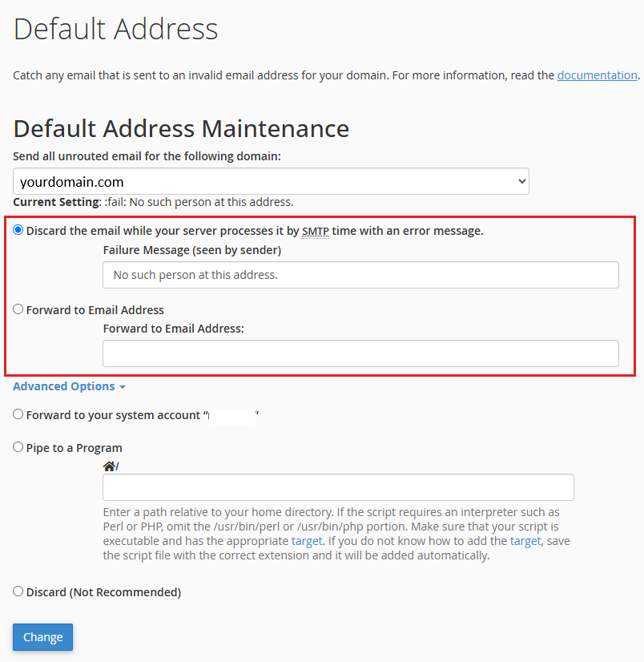Image resolution: width=644 pixels, height=662 pixels.
Task: Choose the Forward to Email Address radio button
Action: click(18, 309)
